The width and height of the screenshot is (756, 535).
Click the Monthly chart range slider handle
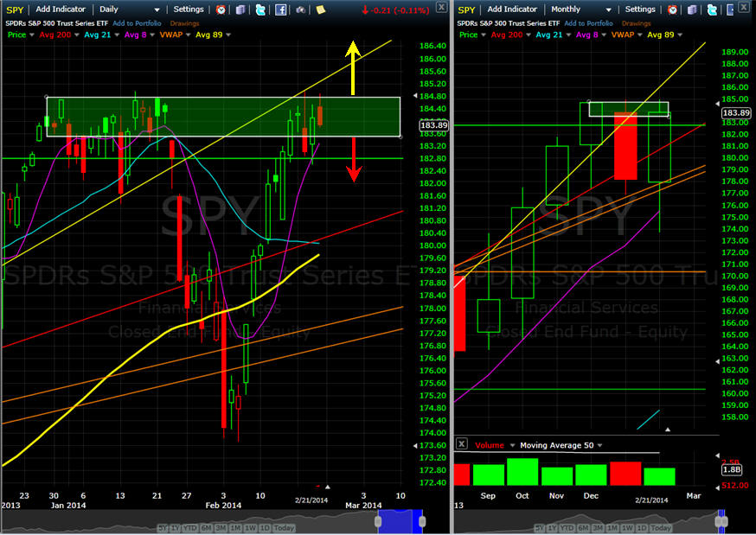pyautogui.click(x=721, y=522)
